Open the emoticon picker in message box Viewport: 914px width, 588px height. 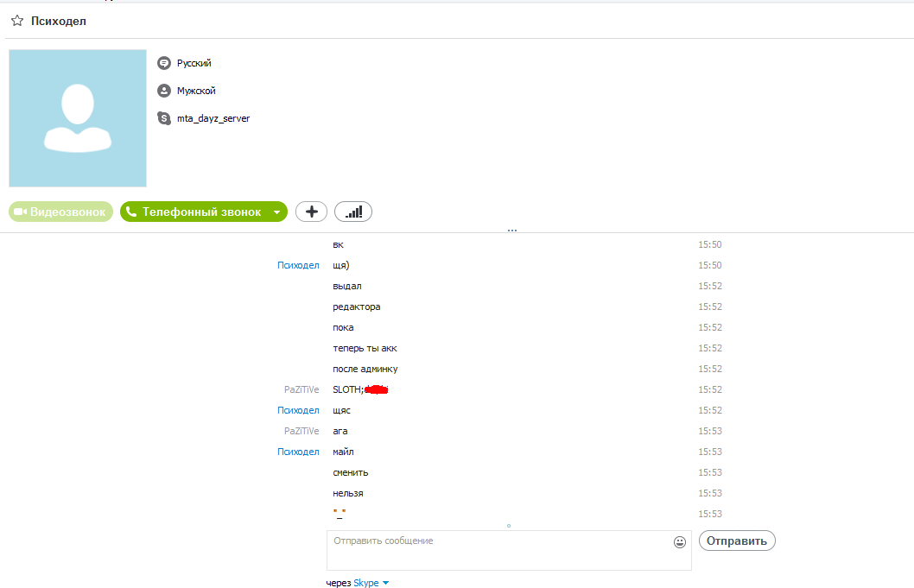pos(680,542)
